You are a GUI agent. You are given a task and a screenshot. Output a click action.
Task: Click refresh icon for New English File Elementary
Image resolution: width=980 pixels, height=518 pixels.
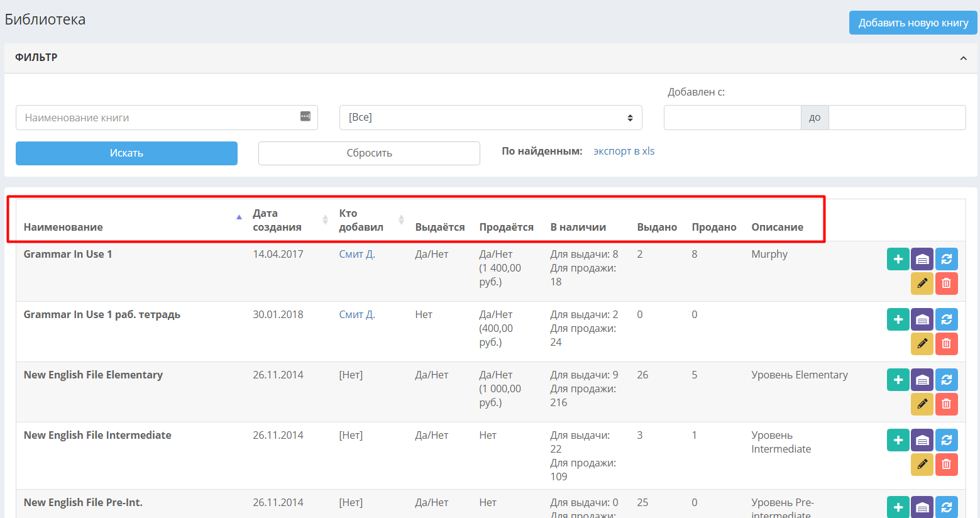(946, 380)
